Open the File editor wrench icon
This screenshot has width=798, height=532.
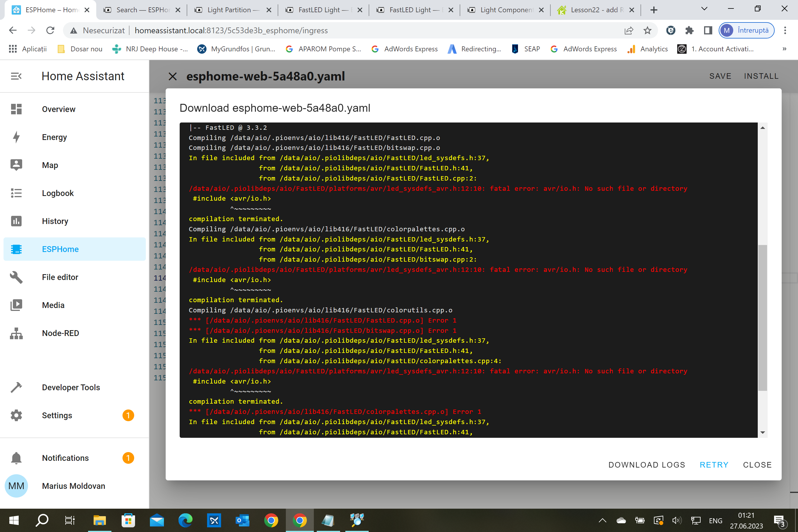click(16, 277)
